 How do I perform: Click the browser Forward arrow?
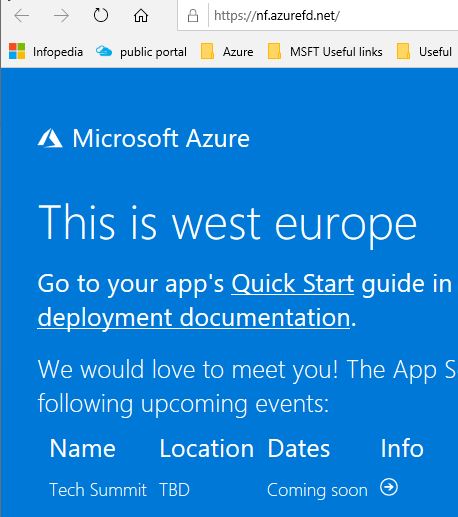(61, 16)
